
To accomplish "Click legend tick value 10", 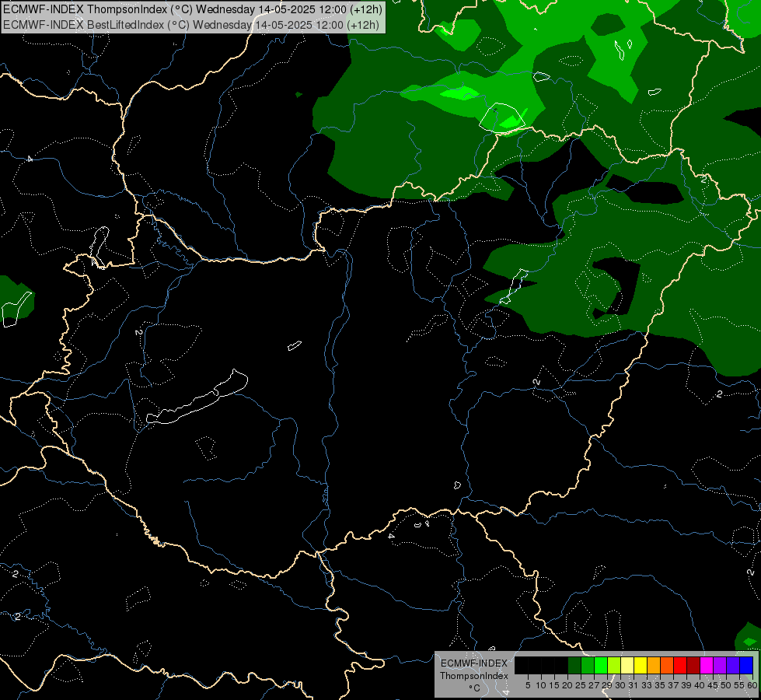I will click(541, 685).
